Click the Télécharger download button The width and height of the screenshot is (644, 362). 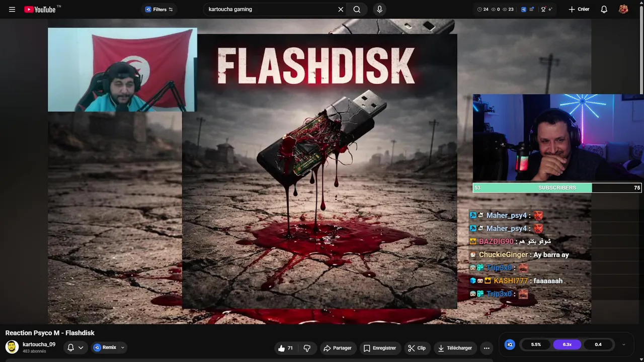point(455,348)
